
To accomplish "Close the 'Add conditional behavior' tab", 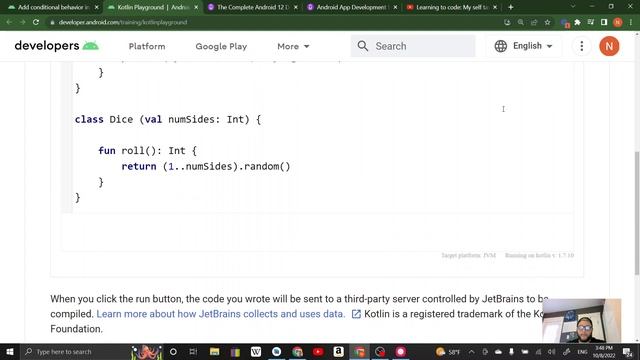I will coord(97,7).
